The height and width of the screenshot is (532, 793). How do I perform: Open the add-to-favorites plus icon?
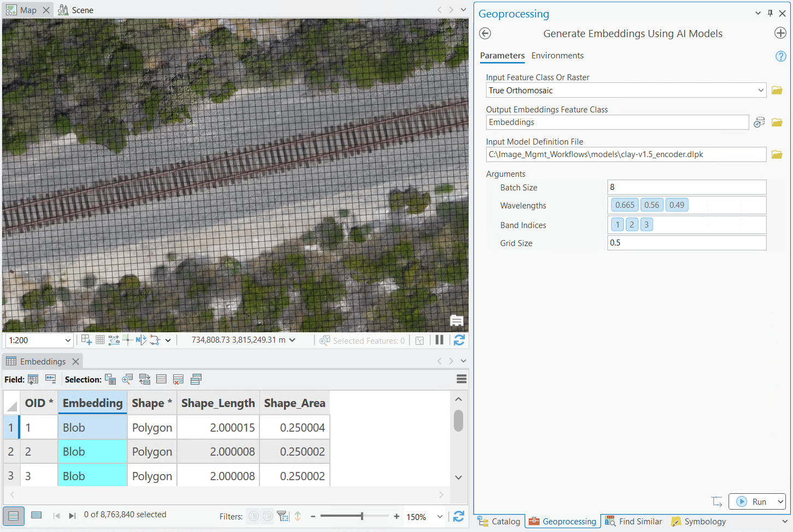click(780, 33)
